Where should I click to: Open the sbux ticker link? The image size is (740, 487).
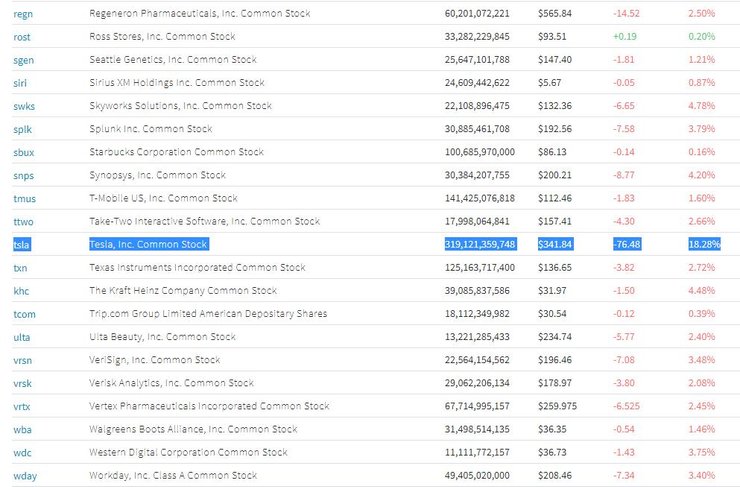(x=23, y=152)
